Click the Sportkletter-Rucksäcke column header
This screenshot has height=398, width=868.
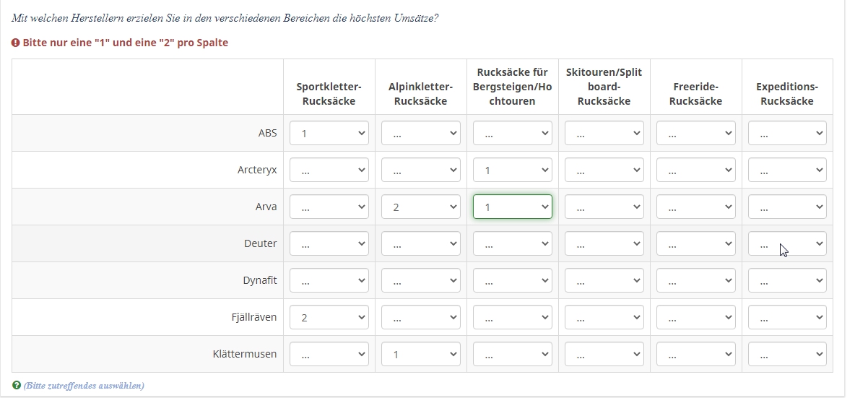tap(329, 94)
